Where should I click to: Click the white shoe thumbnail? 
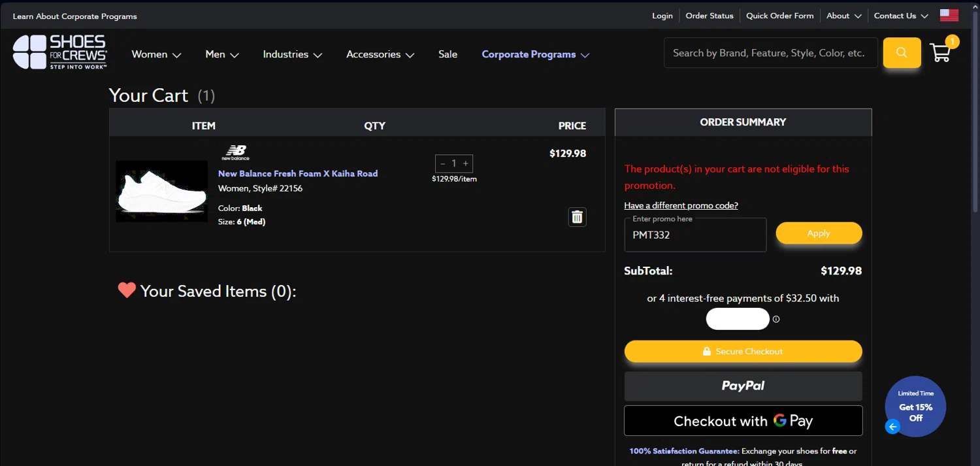161,191
